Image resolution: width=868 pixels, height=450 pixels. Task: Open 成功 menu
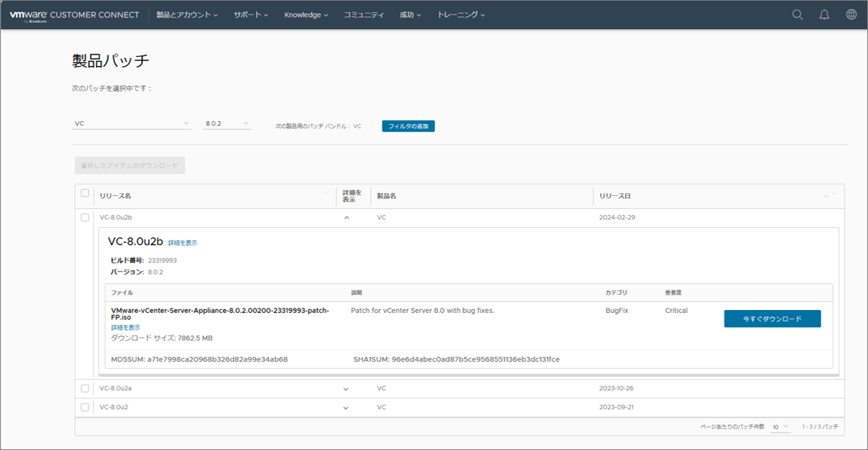click(410, 15)
